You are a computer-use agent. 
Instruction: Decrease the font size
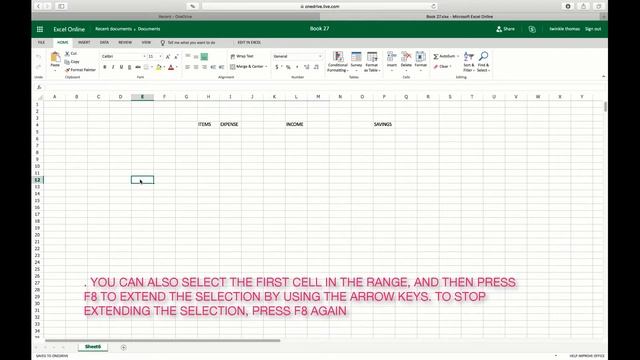176,57
